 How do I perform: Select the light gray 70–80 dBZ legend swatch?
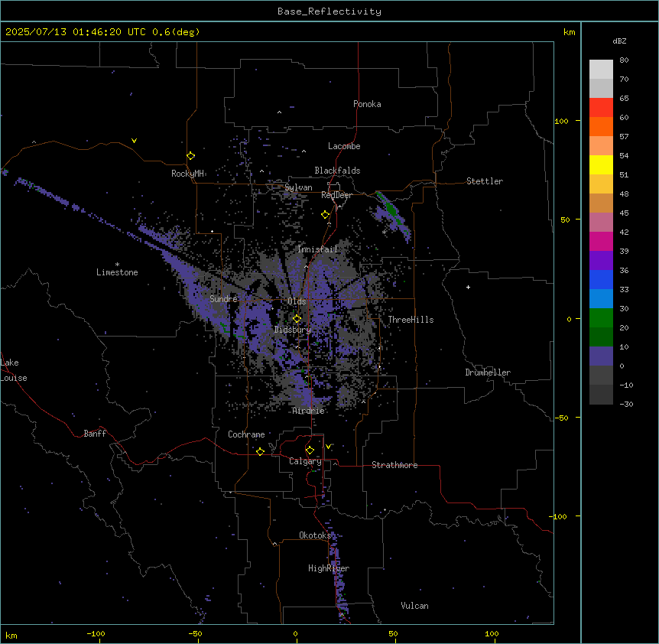pos(601,70)
